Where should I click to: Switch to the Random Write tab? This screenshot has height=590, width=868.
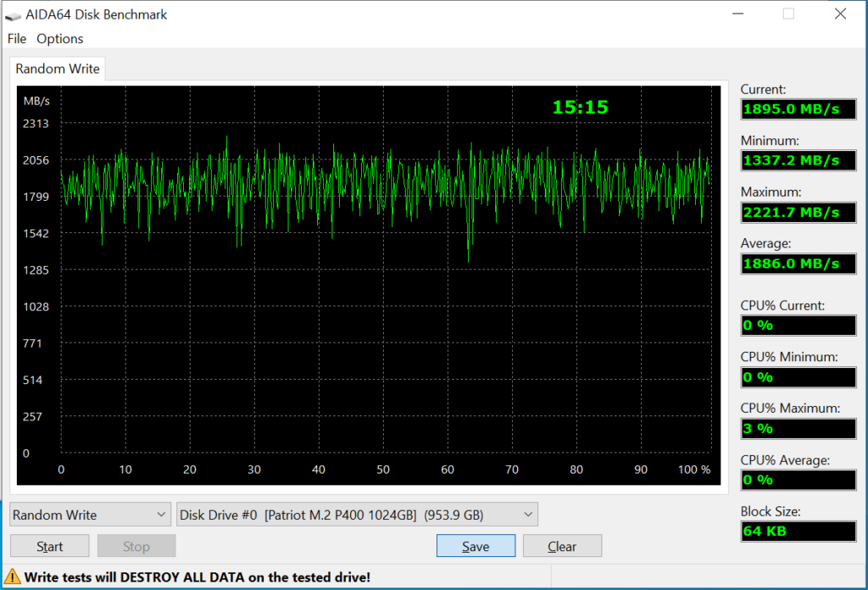[x=57, y=69]
